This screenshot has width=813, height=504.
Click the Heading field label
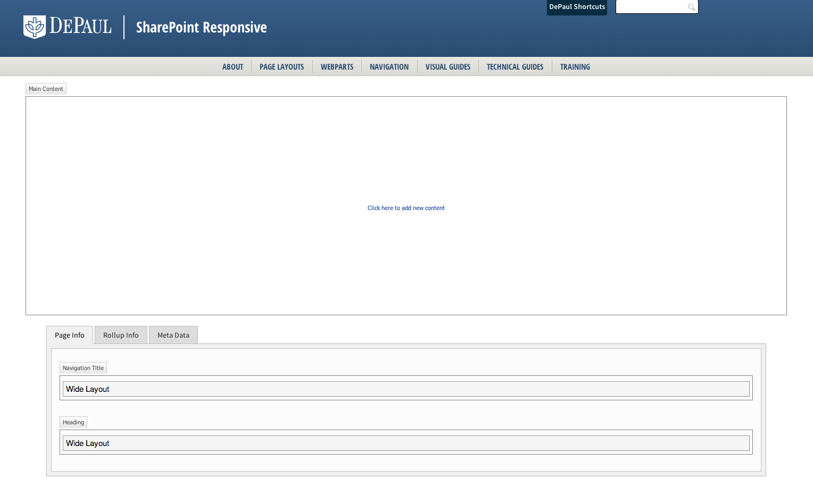pos(73,422)
